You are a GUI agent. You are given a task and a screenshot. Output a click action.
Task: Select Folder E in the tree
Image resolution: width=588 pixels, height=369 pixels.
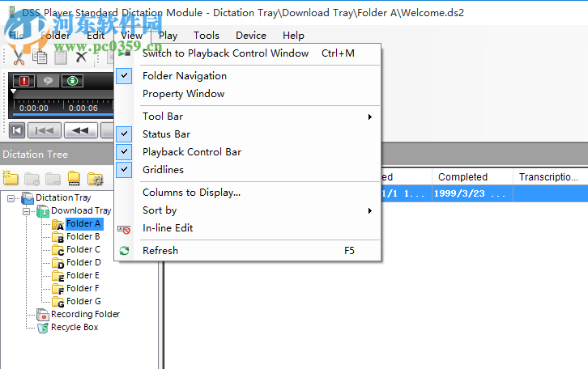coord(83,275)
